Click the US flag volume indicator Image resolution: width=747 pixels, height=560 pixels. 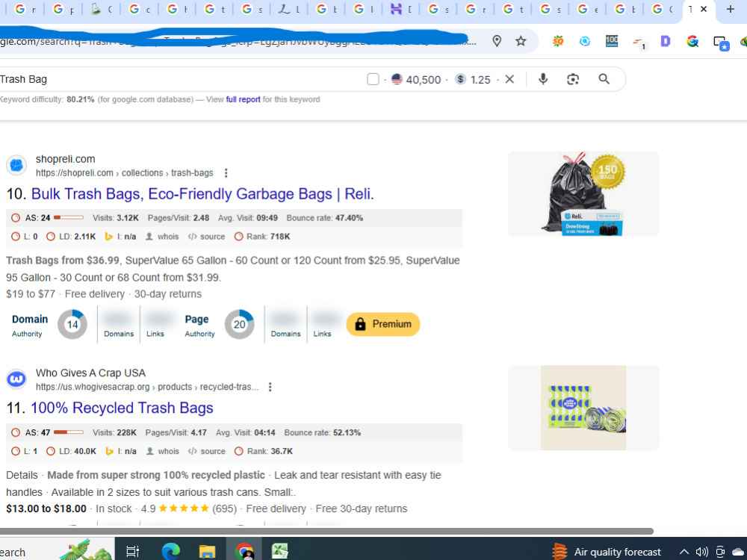[x=397, y=79]
